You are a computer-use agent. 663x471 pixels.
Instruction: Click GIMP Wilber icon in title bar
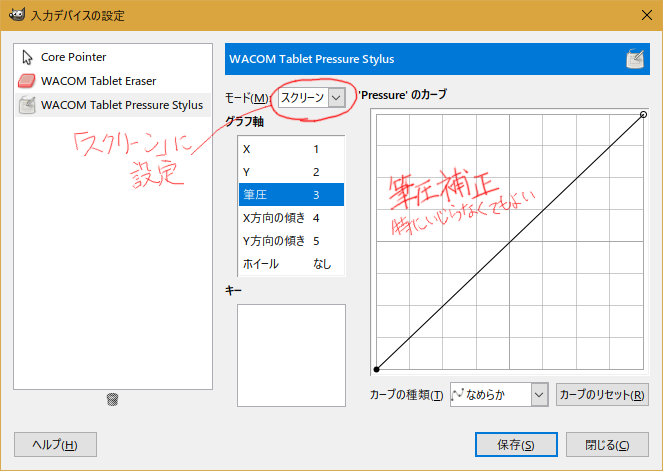point(17,15)
